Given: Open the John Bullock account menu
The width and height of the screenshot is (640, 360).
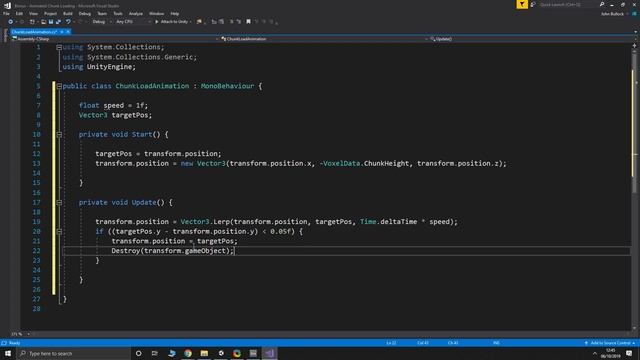Looking at the screenshot, I should (612, 14).
